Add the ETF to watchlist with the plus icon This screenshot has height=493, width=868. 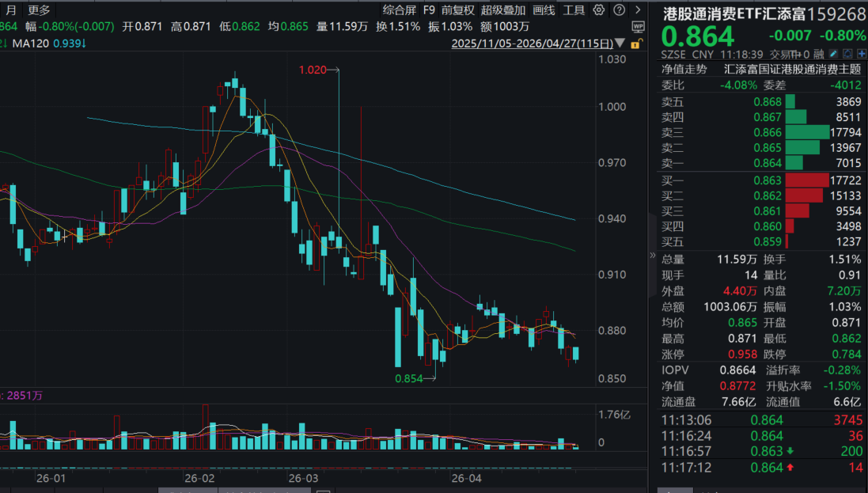tap(860, 54)
